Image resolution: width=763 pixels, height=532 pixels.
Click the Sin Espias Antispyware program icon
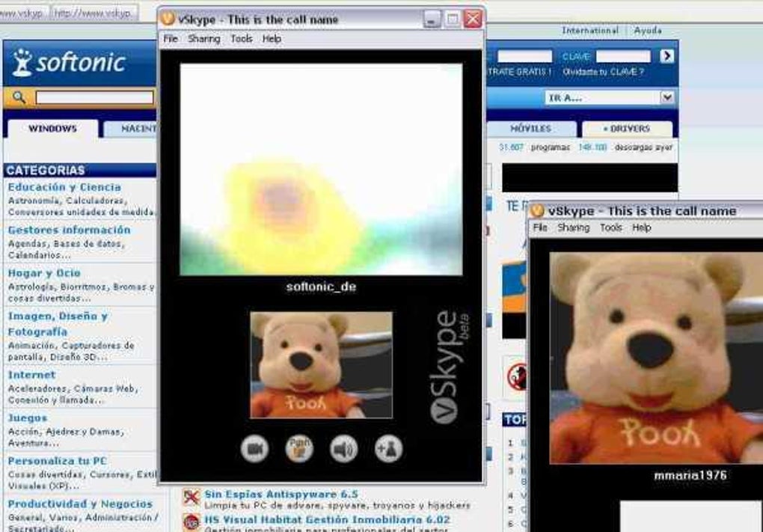tap(191, 498)
